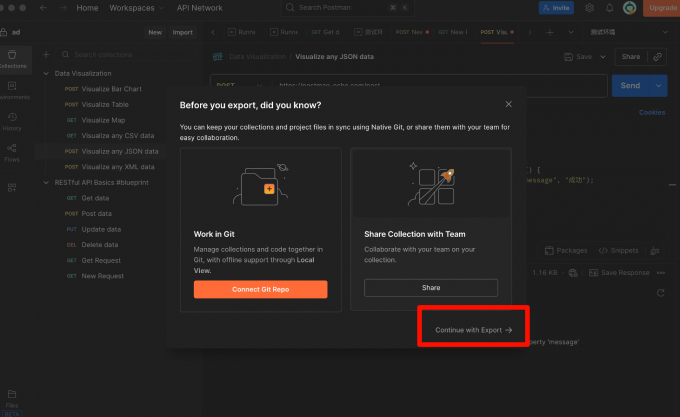Open the Files beta sidebar panel
The width and height of the screenshot is (680, 417).
coord(12,403)
